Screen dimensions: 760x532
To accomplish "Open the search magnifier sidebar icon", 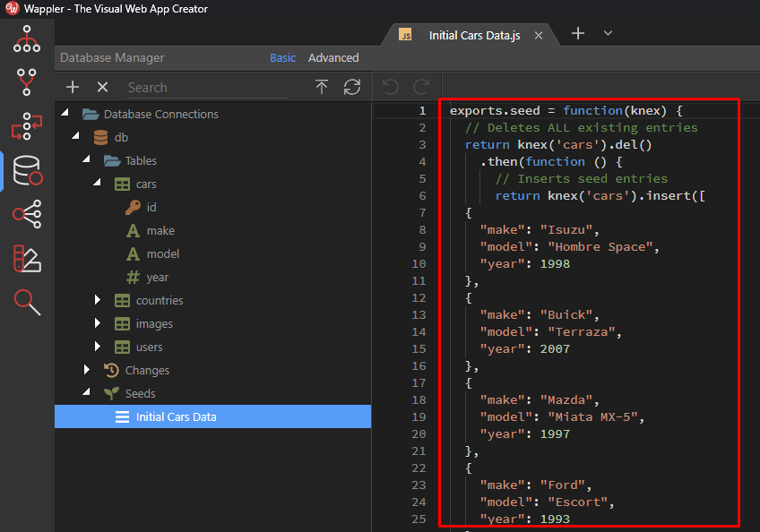I will click(27, 303).
